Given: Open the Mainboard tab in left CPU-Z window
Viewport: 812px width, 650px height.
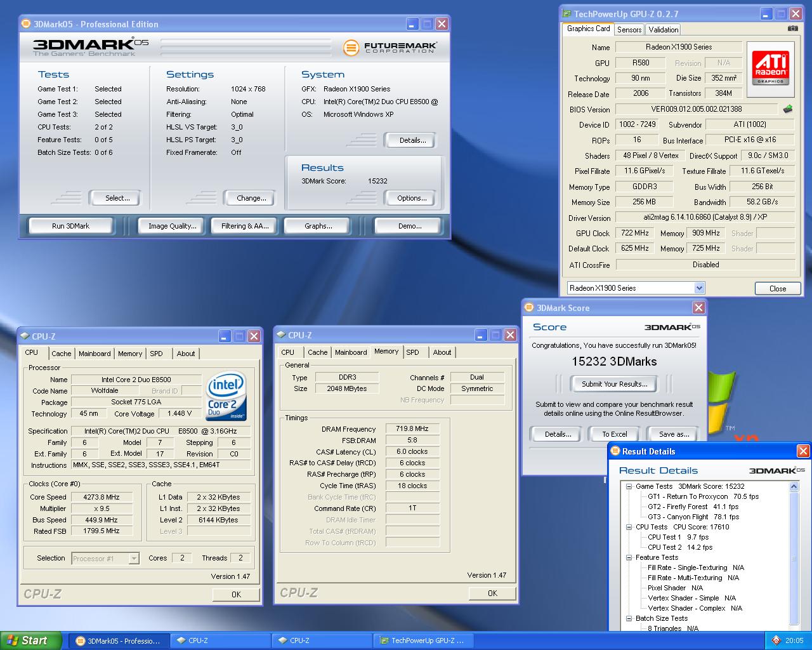Looking at the screenshot, I should point(95,354).
